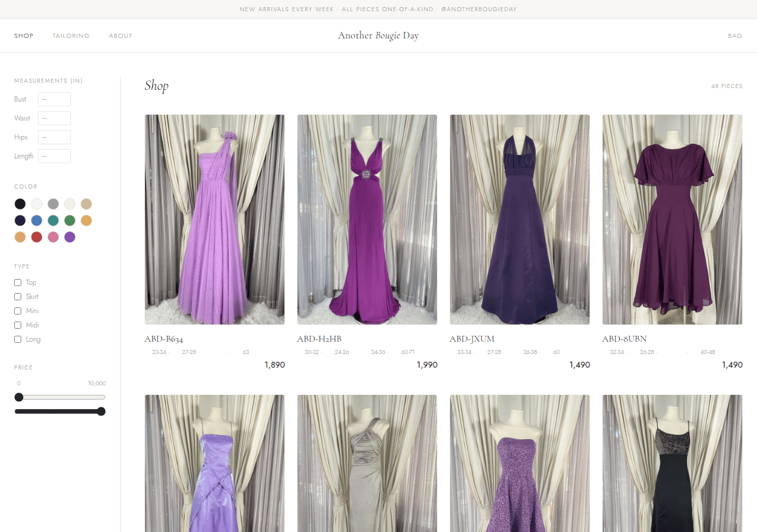Click the maximum price slider handle
Screen dimensions: 757x532
coord(101,411)
